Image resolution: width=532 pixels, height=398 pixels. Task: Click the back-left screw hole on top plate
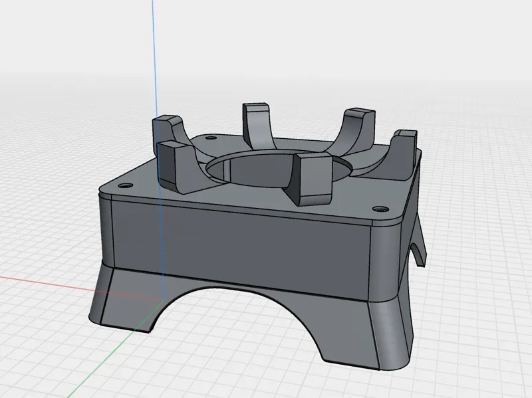click(211, 138)
